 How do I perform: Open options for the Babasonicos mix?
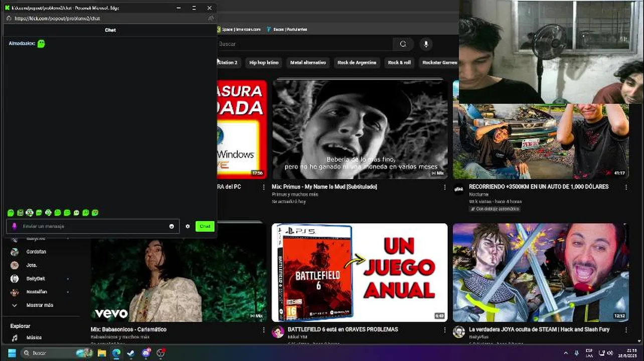[263, 330]
